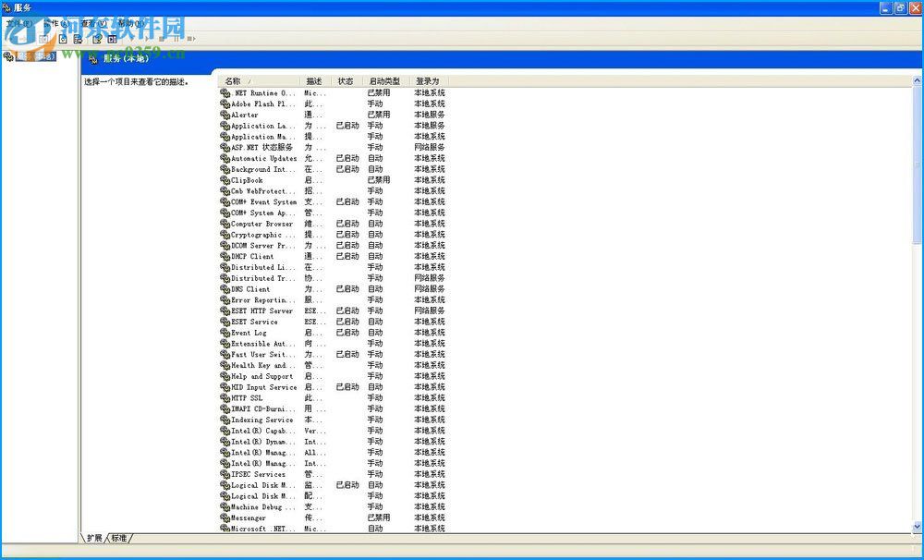Open the 帮助(H) menu
Screen dimensions: 924x560
pyautogui.click(x=129, y=24)
